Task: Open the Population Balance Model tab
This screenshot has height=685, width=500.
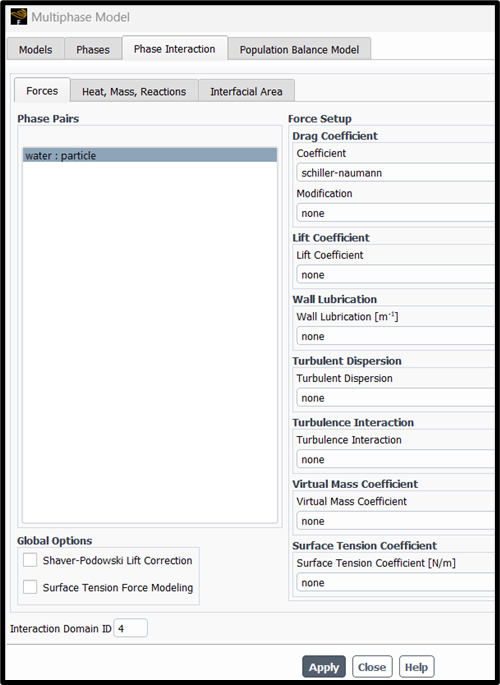Action: [299, 49]
